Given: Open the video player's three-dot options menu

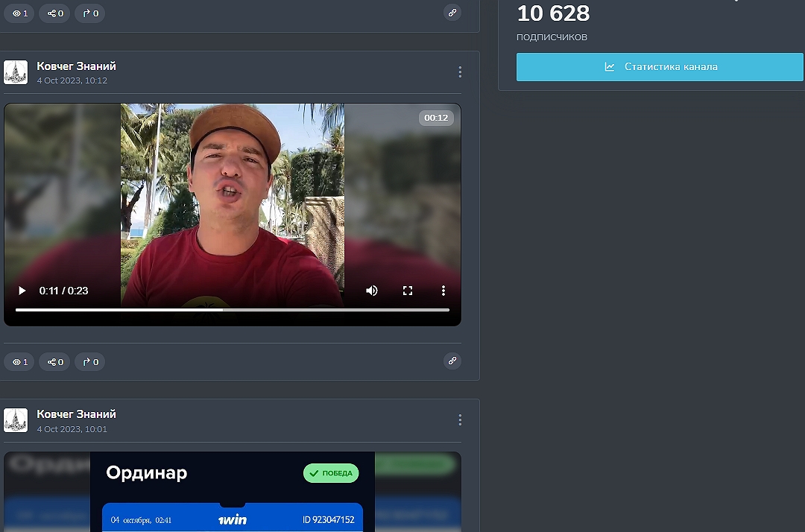Looking at the screenshot, I should (443, 291).
